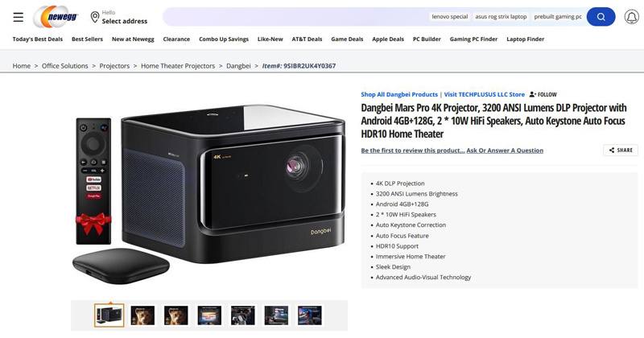Click the Share icon button
The height and width of the screenshot is (338, 644).
pyautogui.click(x=621, y=150)
